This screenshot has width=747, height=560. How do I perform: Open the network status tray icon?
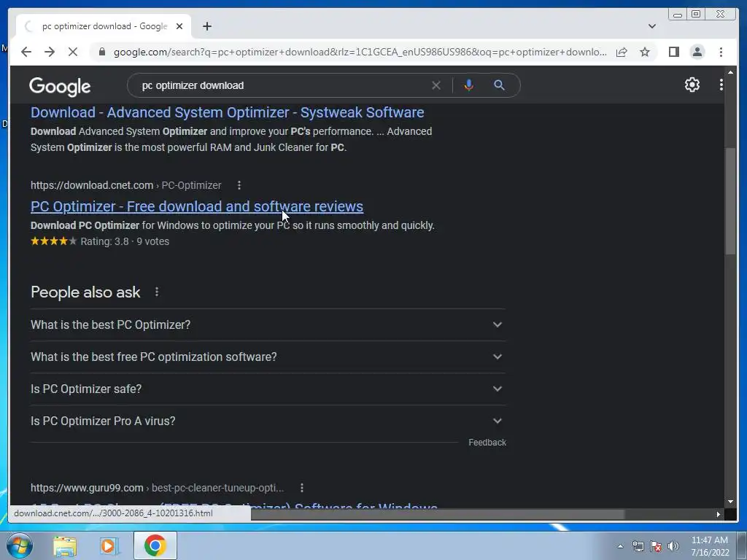pyautogui.click(x=638, y=546)
